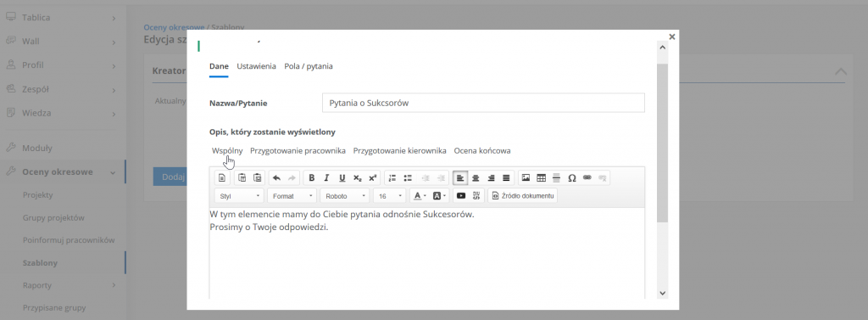The image size is (868, 320).
Task: Decrease the paragraph indent
Action: pos(426,178)
